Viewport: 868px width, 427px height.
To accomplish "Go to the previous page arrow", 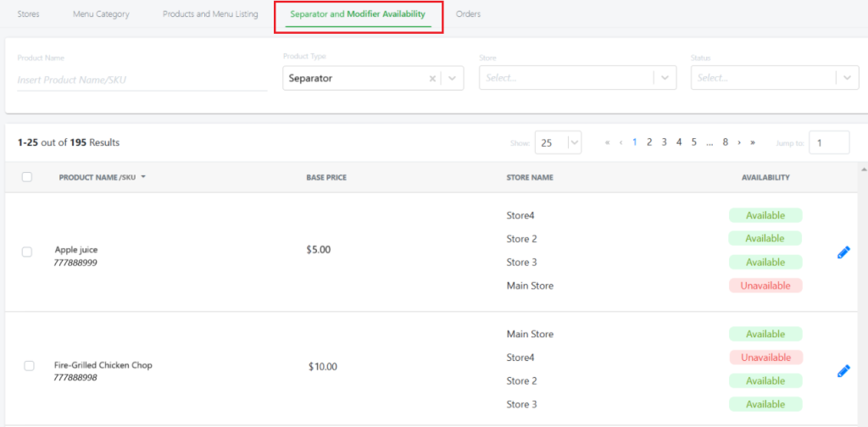I will 620,142.
